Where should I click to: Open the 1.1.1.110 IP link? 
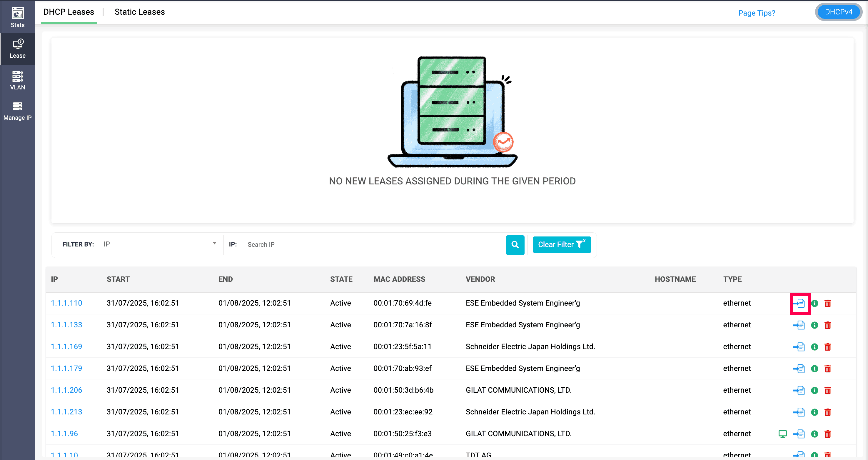point(66,303)
